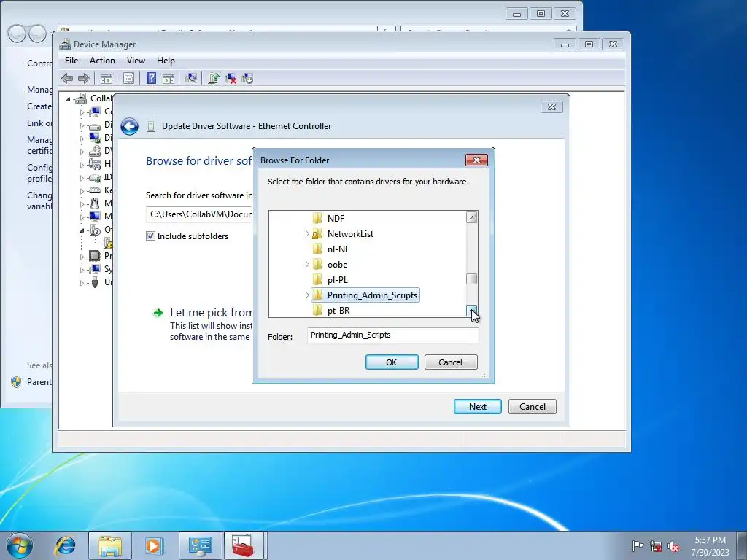Open the View menu
The image size is (747, 560).
[136, 61]
